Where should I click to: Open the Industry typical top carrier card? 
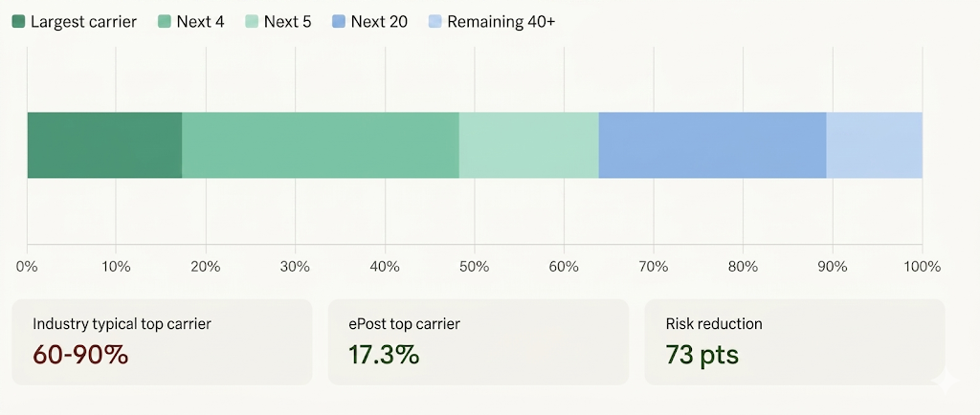click(162, 341)
